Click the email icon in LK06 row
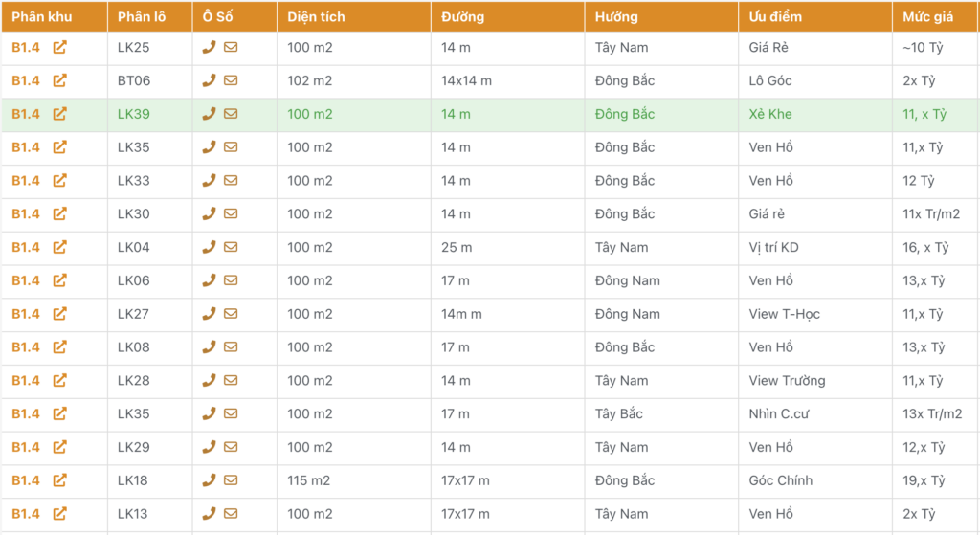This screenshot has width=980, height=535. coord(231,280)
